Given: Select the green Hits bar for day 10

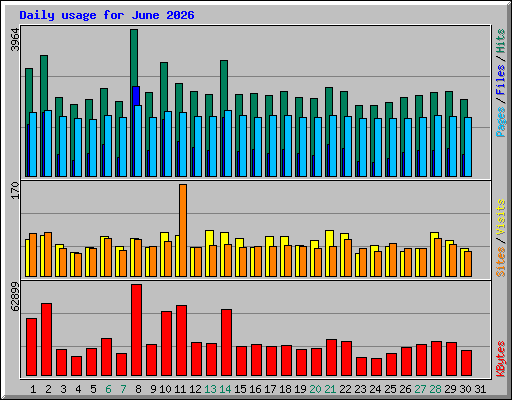Looking at the screenshot, I should (x=164, y=87).
